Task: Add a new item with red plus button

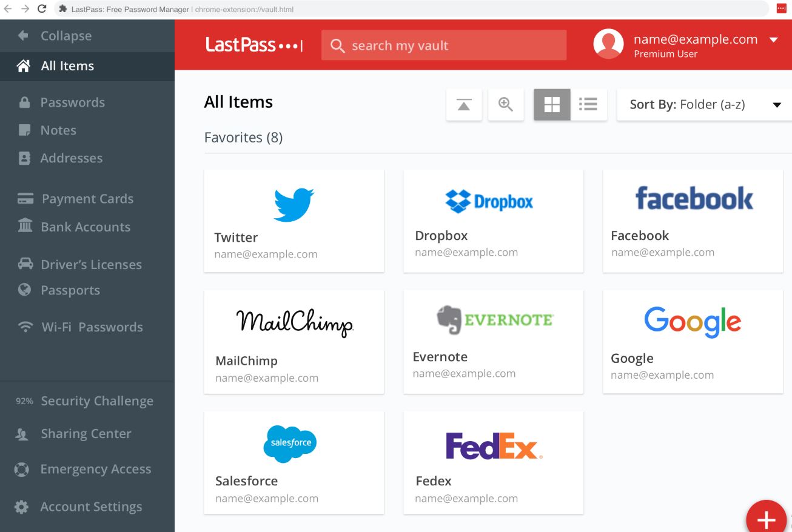Action: [767, 519]
